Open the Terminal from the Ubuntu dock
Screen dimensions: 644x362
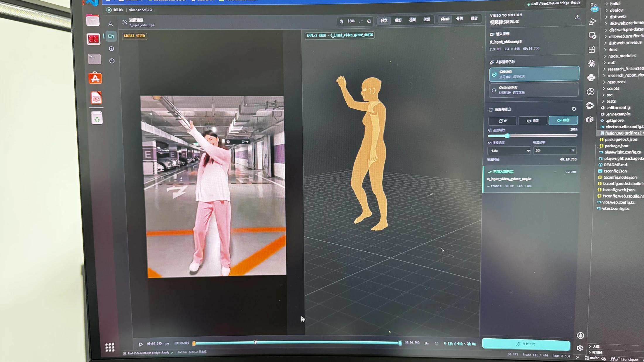tap(94, 59)
